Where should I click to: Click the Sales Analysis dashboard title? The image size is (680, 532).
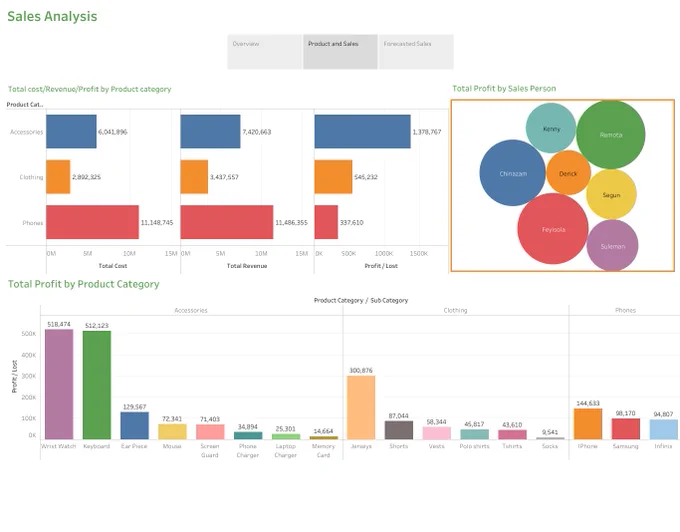pos(52,16)
